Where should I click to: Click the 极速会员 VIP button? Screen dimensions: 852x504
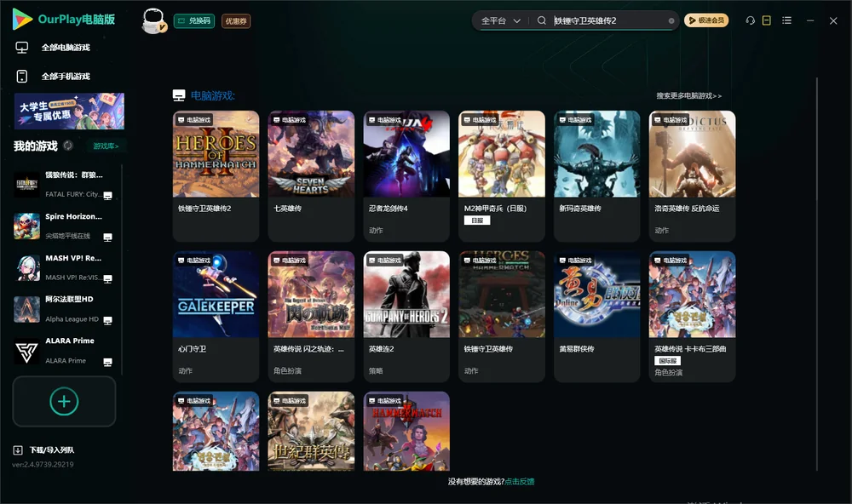tap(705, 20)
